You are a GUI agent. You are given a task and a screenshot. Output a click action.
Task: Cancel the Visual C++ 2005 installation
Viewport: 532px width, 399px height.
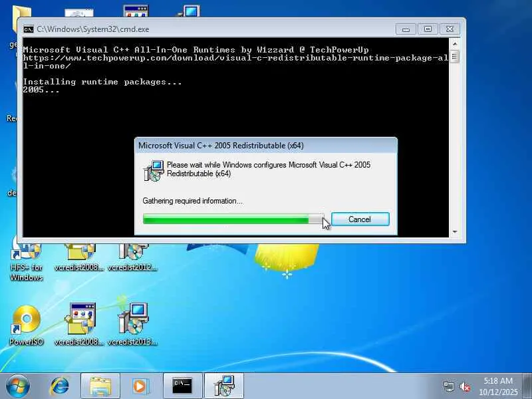tap(360, 219)
